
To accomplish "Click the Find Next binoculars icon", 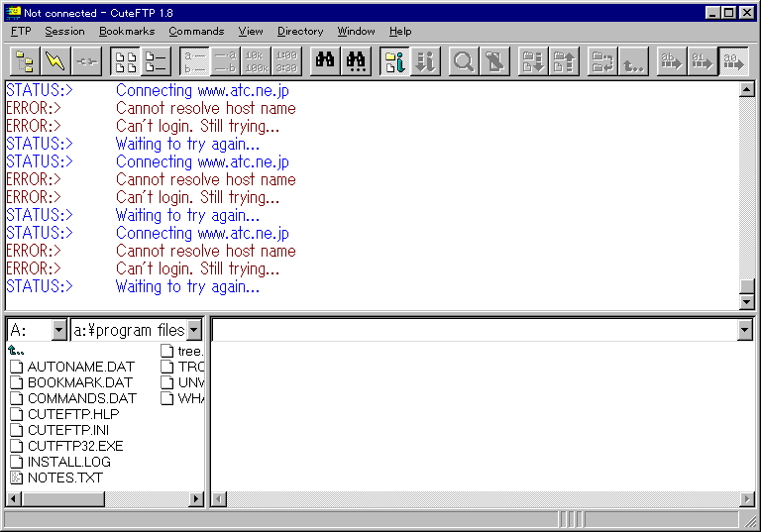I will tap(356, 61).
